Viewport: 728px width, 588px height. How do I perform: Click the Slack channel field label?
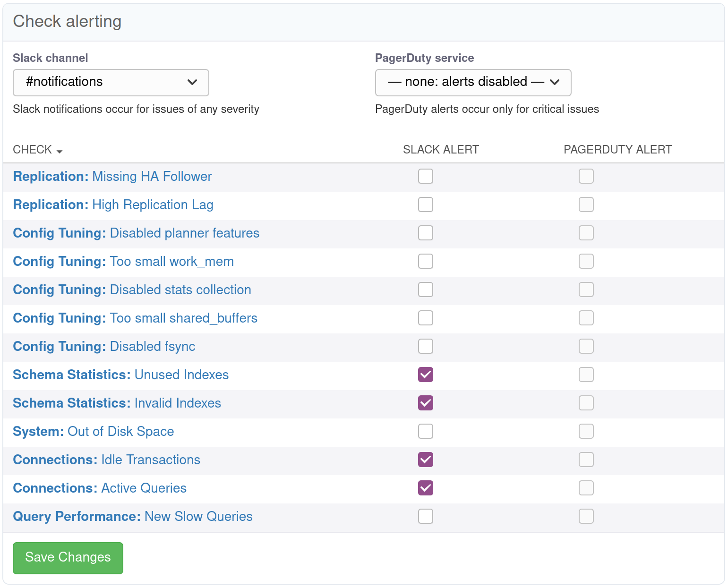[x=51, y=58]
